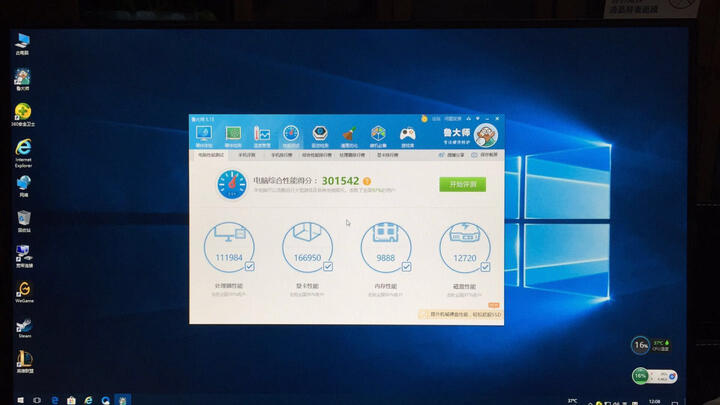Click the large blue gauge beside overall score
The height and width of the screenshot is (405, 720).
click(232, 185)
